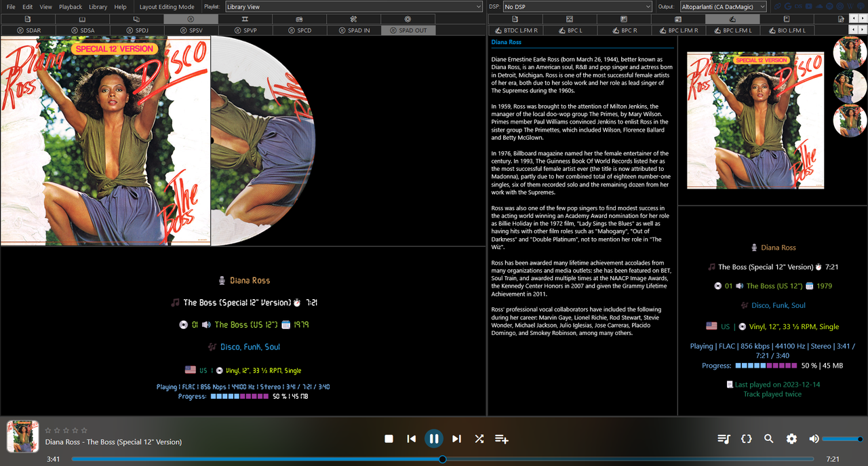Rate the track one star
868x466 pixels.
click(48, 430)
